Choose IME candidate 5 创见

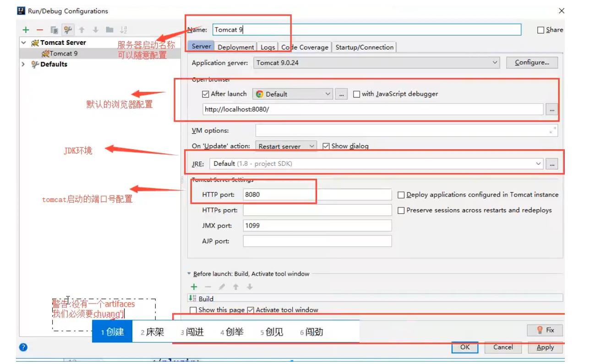coord(272,332)
